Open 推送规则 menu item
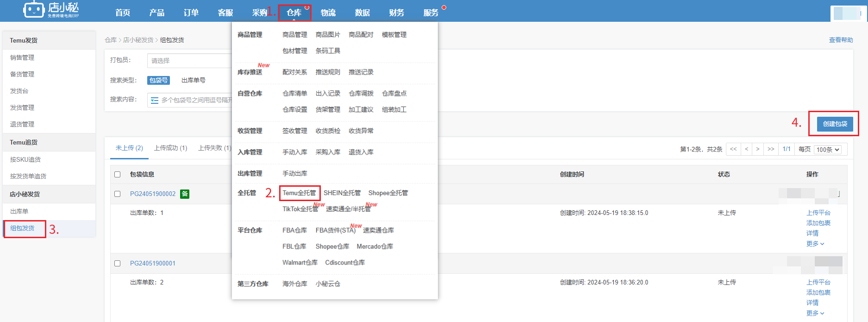 pyautogui.click(x=328, y=72)
